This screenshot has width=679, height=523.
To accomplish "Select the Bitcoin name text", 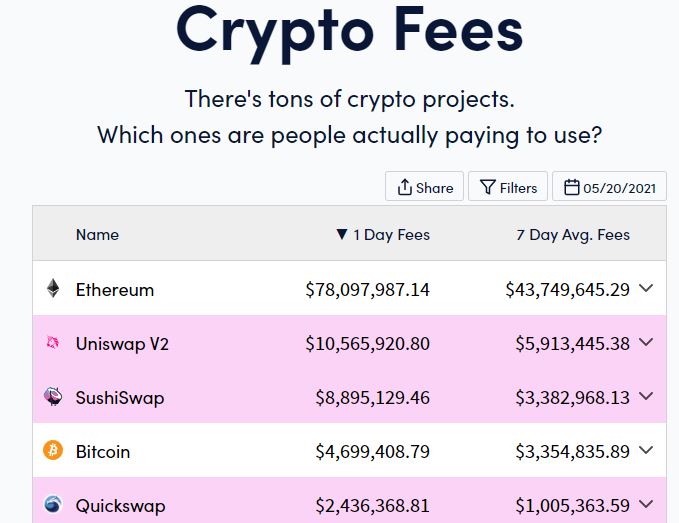I will click(103, 452).
